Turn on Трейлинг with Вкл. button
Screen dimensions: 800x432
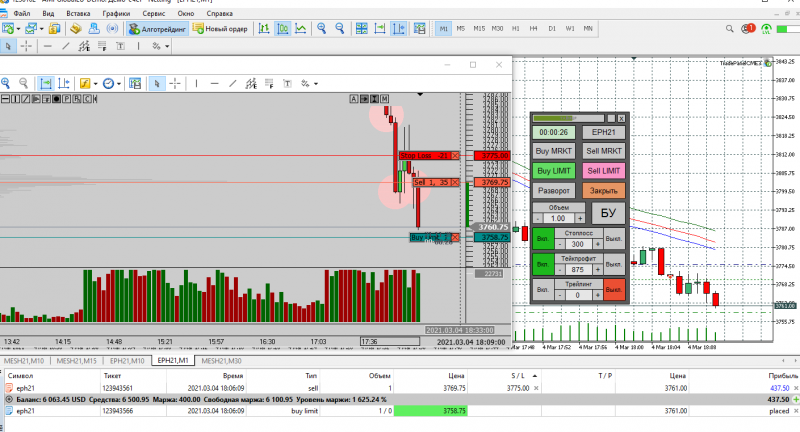pyautogui.click(x=542, y=290)
